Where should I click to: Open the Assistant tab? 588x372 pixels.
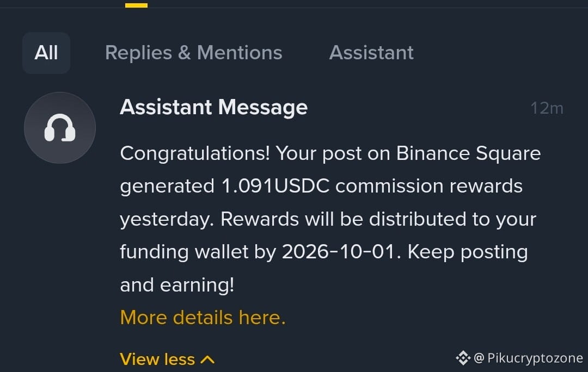[371, 53]
